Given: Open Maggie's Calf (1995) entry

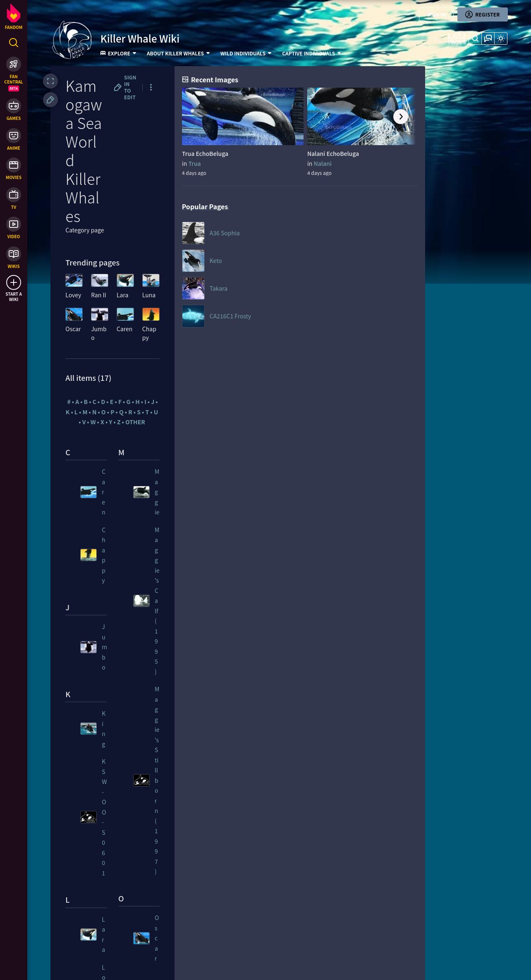Looking at the screenshot, I should [157, 601].
